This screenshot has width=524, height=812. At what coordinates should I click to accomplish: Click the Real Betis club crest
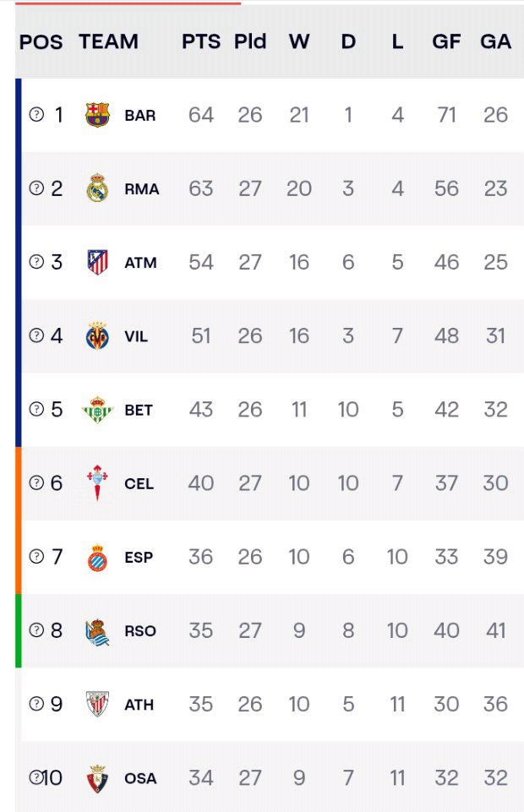click(97, 410)
